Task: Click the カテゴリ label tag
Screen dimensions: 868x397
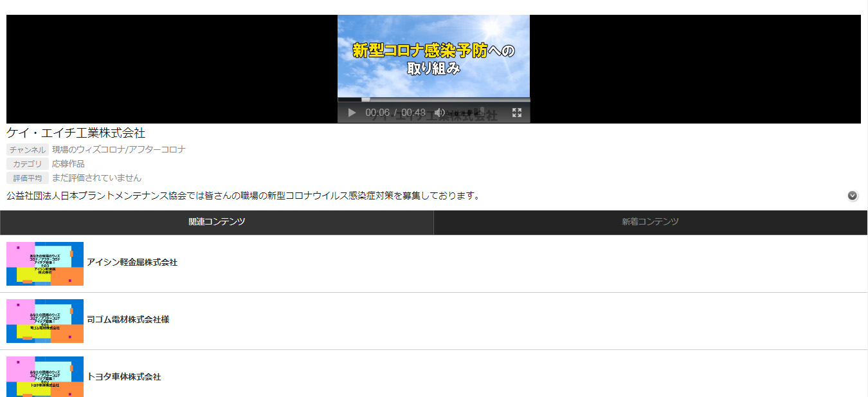Action: click(28, 163)
